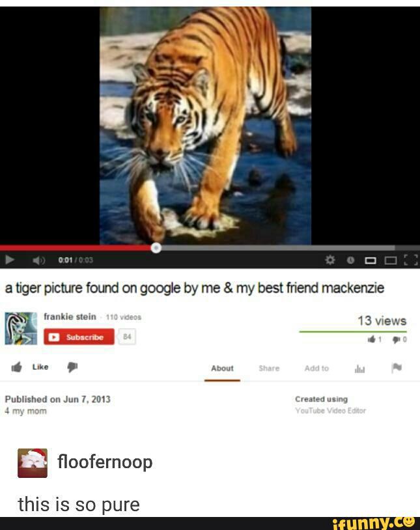
Task: Open the player settings gear
Action: 330,260
